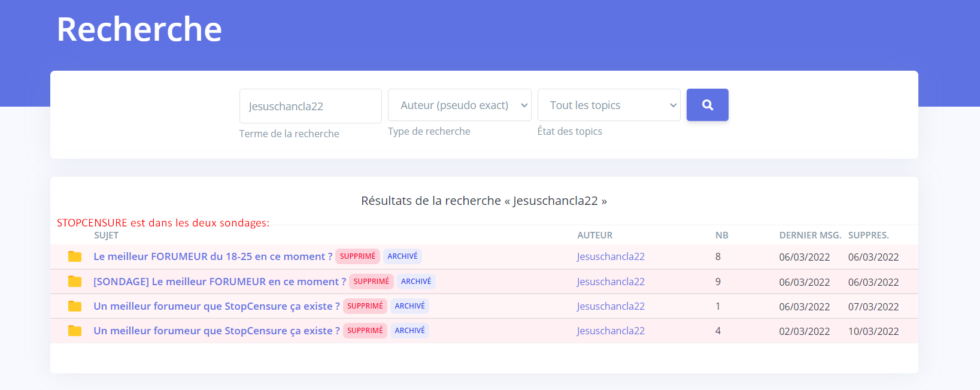
Task: Open the StopCensure topic that has 1 message
Action: (217, 306)
